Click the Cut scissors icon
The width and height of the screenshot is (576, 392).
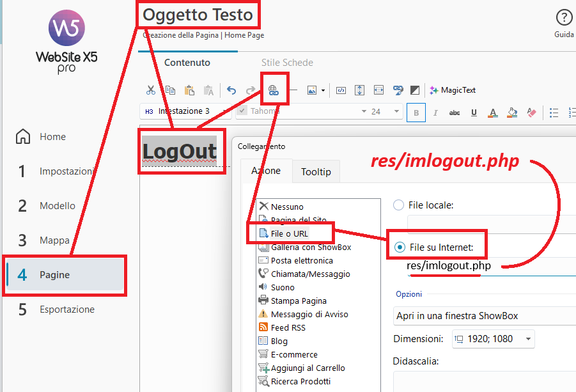click(x=151, y=90)
